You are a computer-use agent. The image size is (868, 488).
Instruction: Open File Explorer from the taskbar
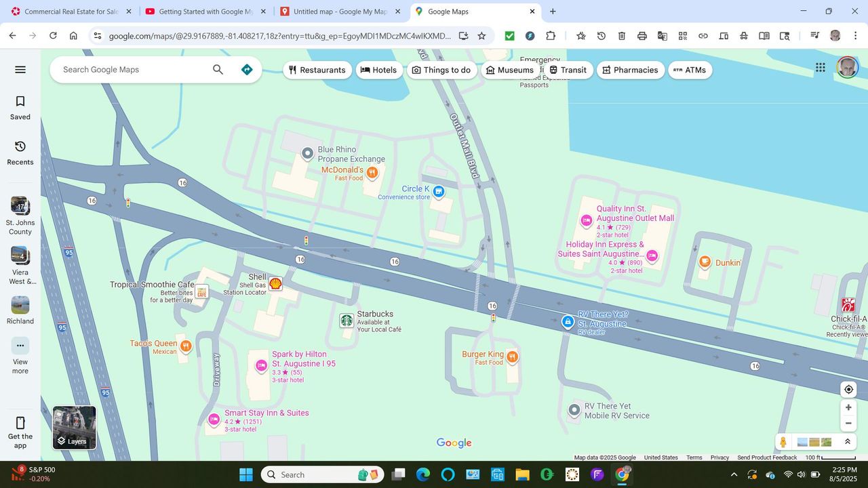click(521, 474)
